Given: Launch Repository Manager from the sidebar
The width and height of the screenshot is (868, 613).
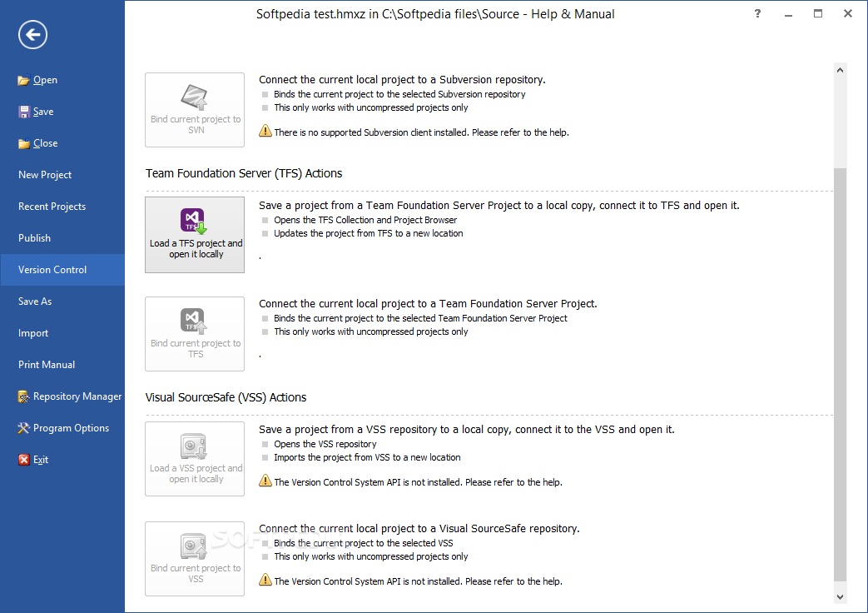Looking at the screenshot, I should (62, 396).
